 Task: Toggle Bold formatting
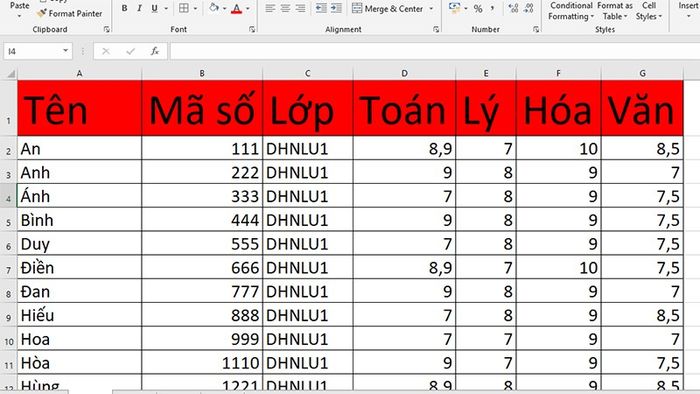pyautogui.click(x=125, y=8)
